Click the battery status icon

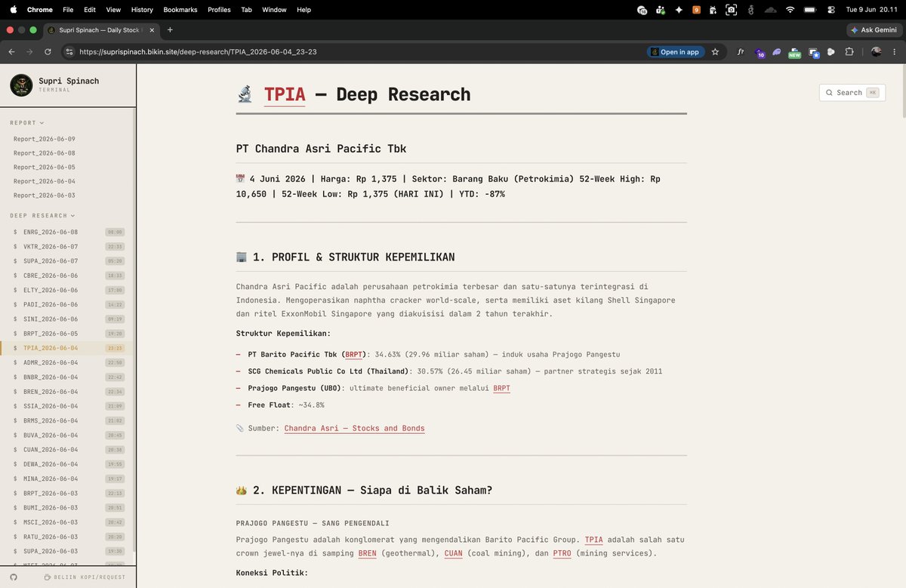pos(810,10)
